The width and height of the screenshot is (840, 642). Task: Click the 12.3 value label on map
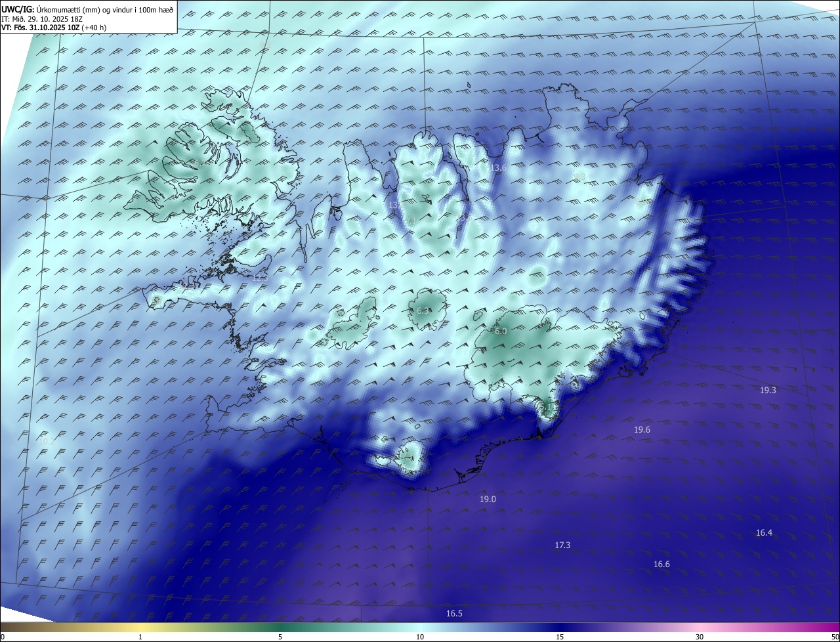pyautogui.click(x=260, y=277)
